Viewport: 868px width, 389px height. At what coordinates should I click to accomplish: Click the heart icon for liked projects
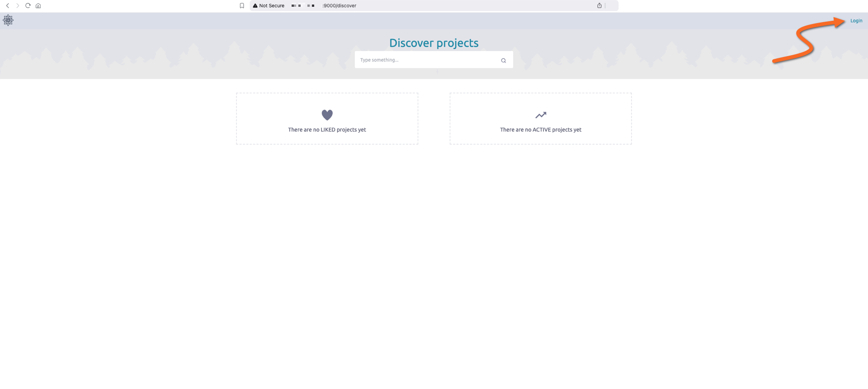click(327, 115)
